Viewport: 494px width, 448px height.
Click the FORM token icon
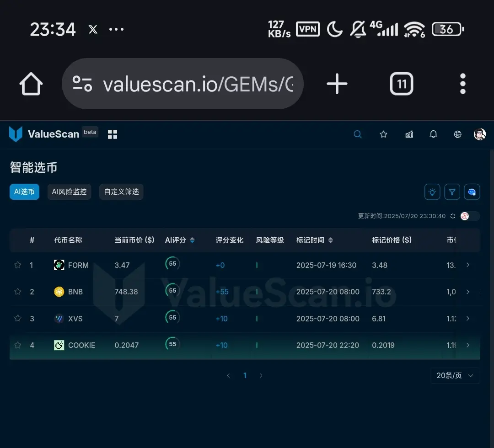(x=59, y=265)
